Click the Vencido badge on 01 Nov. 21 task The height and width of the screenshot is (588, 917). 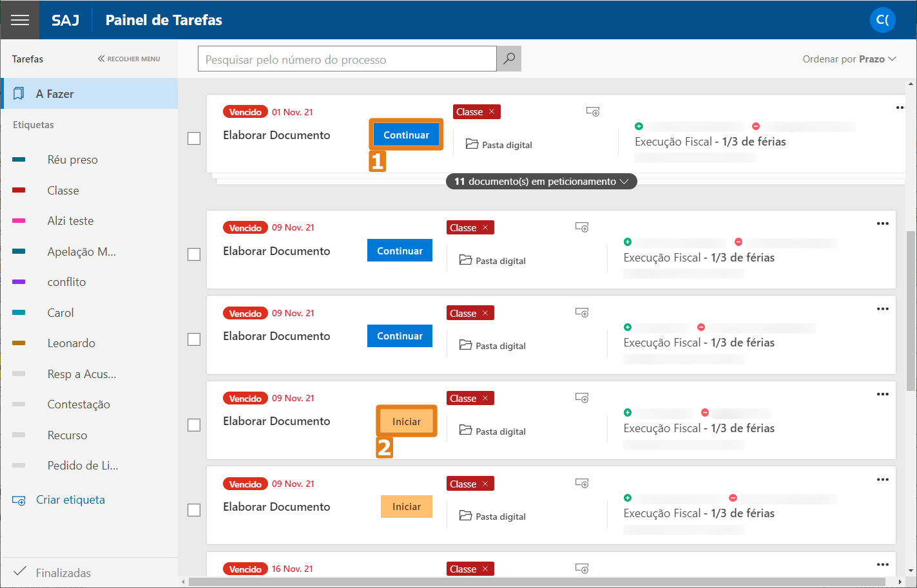click(246, 111)
